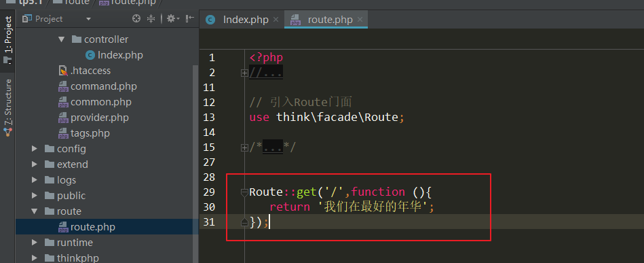Screen dimensions: 644x263
Task: Switch to the Index.php editor tab
Action: coord(246,20)
